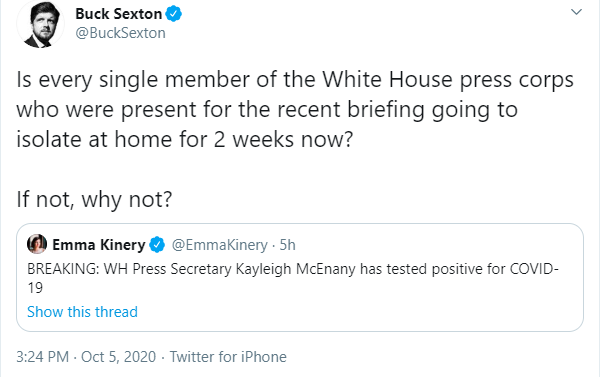The width and height of the screenshot is (601, 377).
Task: Open the Emma Kinery name in the quoted tweet
Action: 99,245
